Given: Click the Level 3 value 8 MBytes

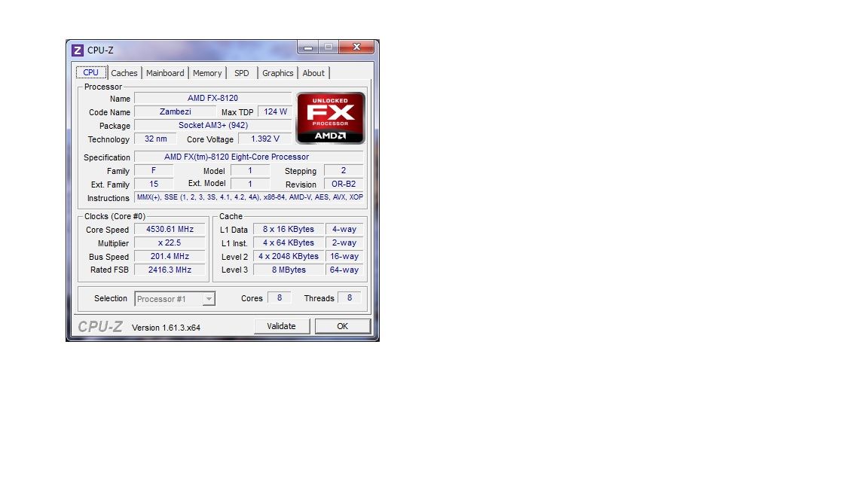Looking at the screenshot, I should (289, 270).
